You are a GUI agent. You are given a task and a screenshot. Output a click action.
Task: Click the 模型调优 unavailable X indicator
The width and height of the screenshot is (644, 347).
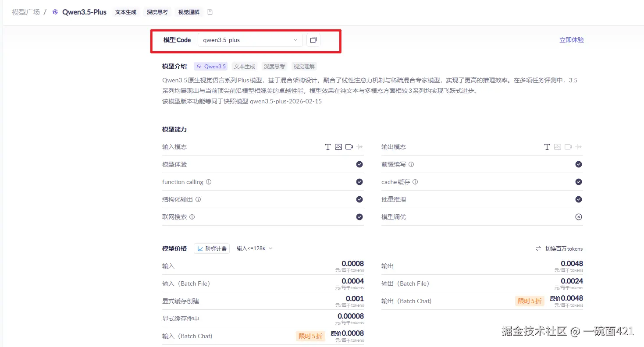point(579,217)
